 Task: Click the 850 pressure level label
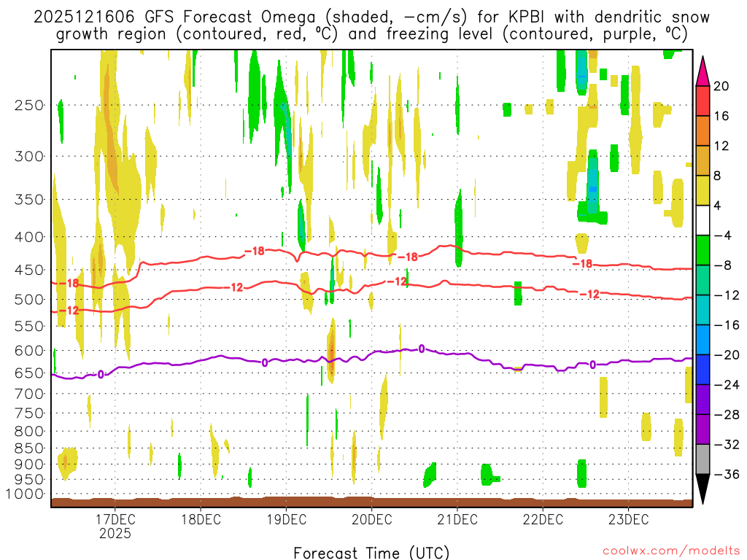click(29, 448)
